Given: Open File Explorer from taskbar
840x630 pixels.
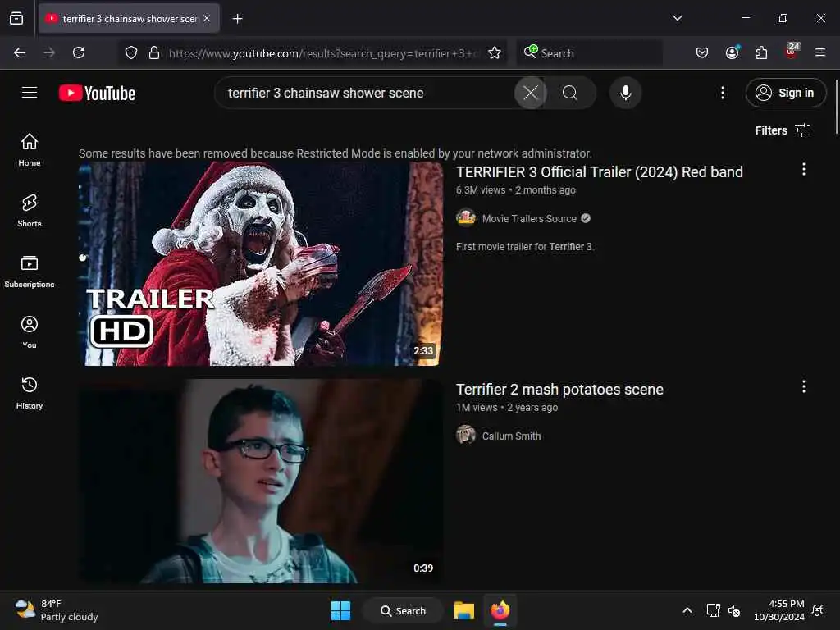Looking at the screenshot, I should (464, 610).
